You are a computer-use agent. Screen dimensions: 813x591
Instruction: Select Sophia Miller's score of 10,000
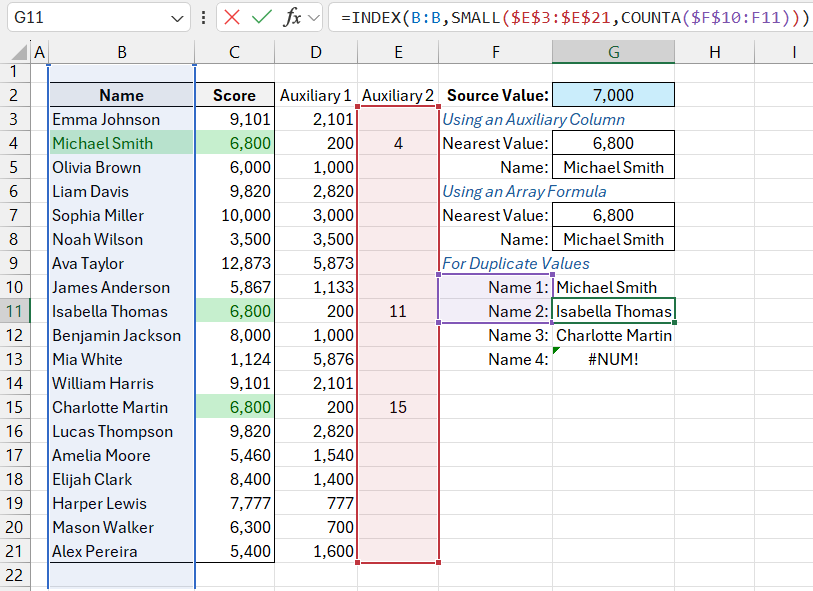[x=234, y=215]
